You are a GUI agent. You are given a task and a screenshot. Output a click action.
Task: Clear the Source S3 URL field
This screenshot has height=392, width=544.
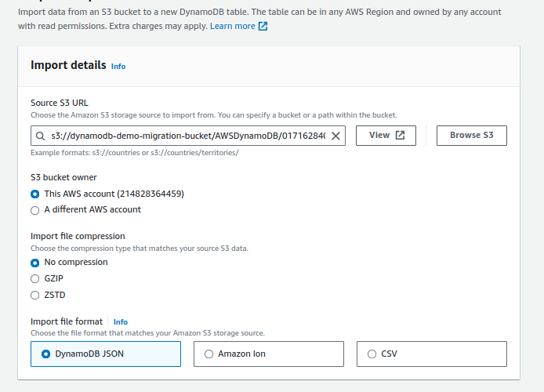tap(335, 136)
